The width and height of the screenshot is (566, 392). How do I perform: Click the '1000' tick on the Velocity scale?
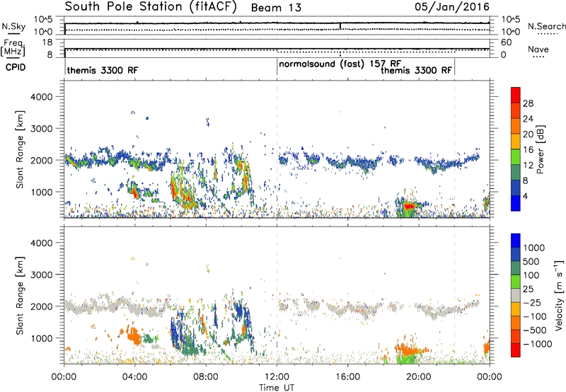(x=533, y=248)
